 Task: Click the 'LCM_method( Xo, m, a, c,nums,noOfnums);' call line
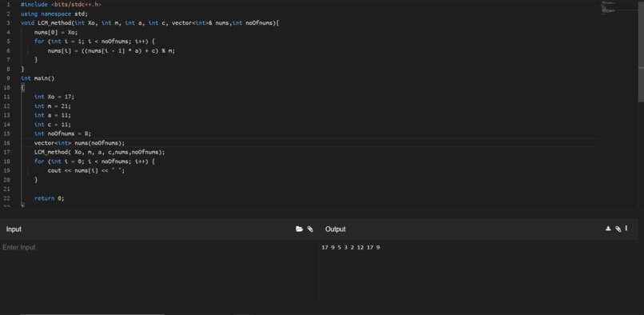99,152
